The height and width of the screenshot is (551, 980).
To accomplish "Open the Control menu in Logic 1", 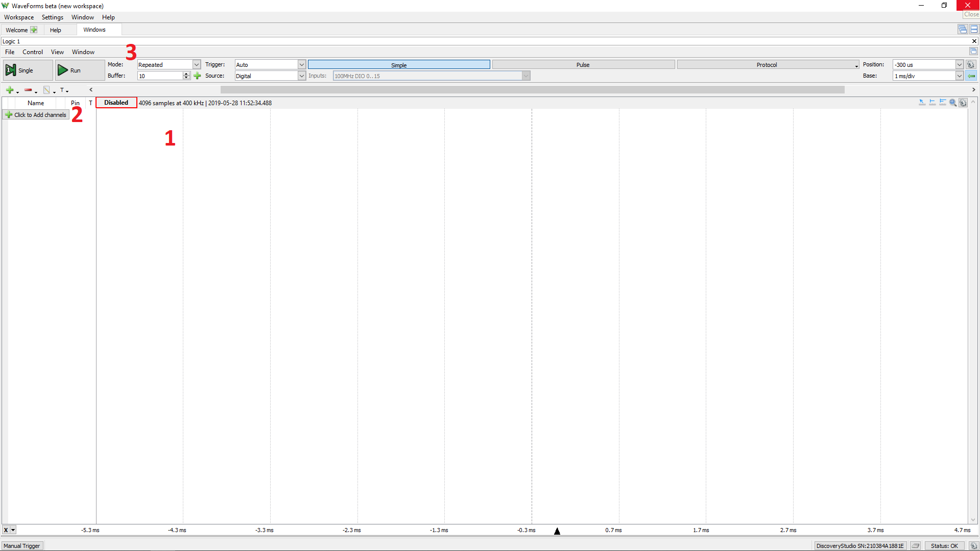I will pyautogui.click(x=33, y=52).
